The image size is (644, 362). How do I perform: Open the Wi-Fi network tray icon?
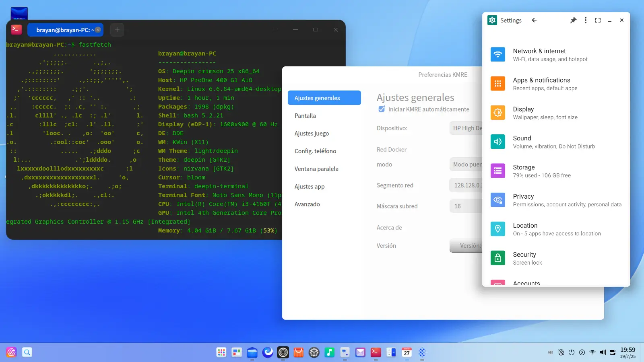(x=592, y=352)
